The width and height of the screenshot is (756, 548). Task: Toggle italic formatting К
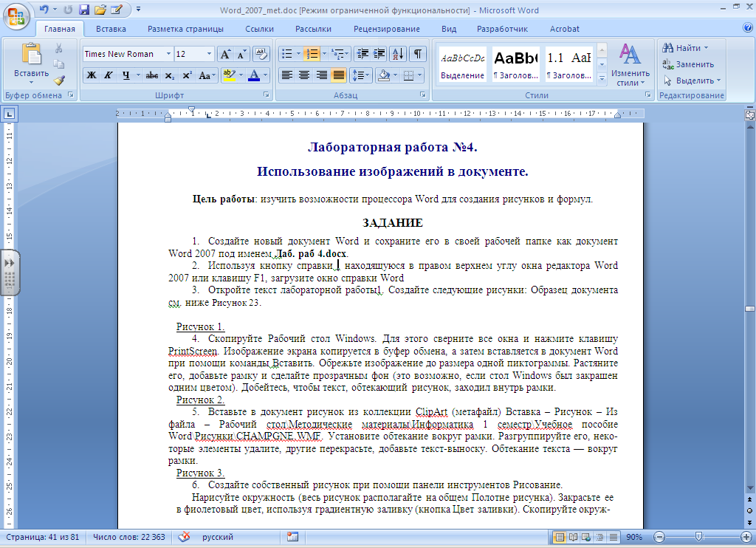108,75
